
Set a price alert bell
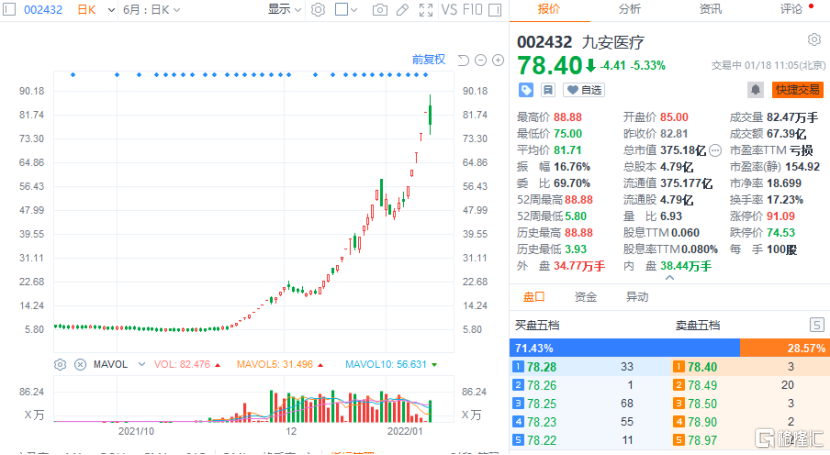pos(755,90)
